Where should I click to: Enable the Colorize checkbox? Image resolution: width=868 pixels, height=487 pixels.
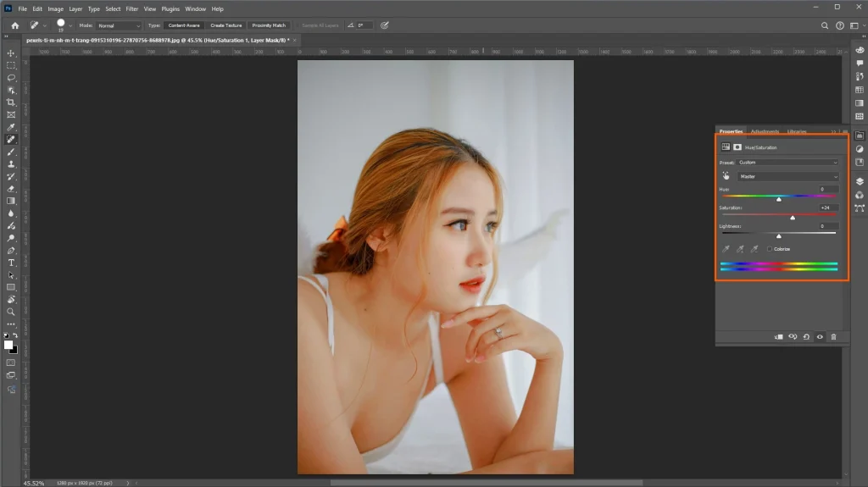click(x=770, y=249)
